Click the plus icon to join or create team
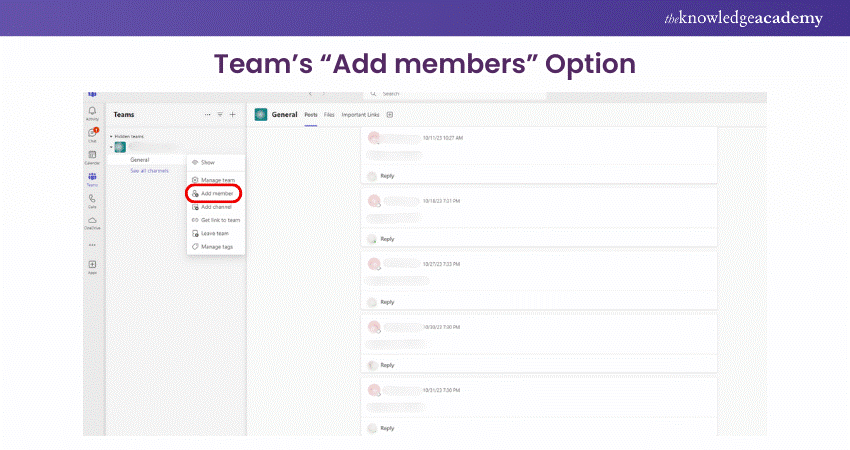Viewport: 850px width, 450px height. point(232,115)
